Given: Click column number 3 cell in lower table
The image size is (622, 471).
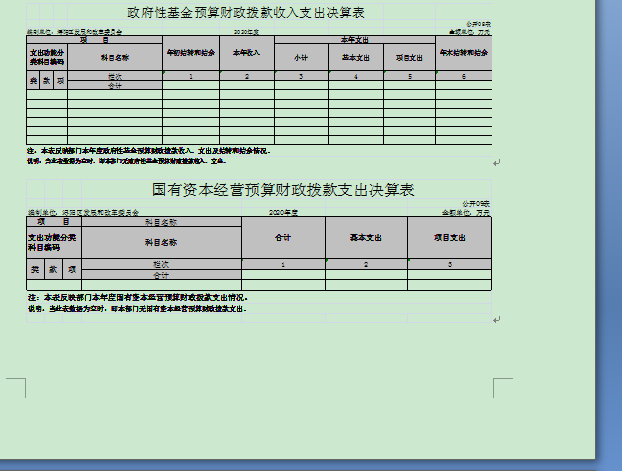Looking at the screenshot, I should [449, 264].
